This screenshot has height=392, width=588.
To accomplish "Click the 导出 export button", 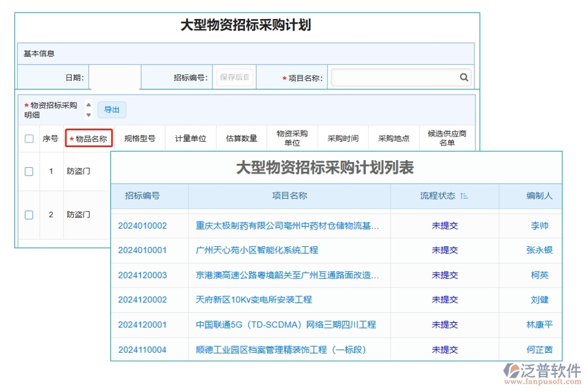I will click(112, 110).
